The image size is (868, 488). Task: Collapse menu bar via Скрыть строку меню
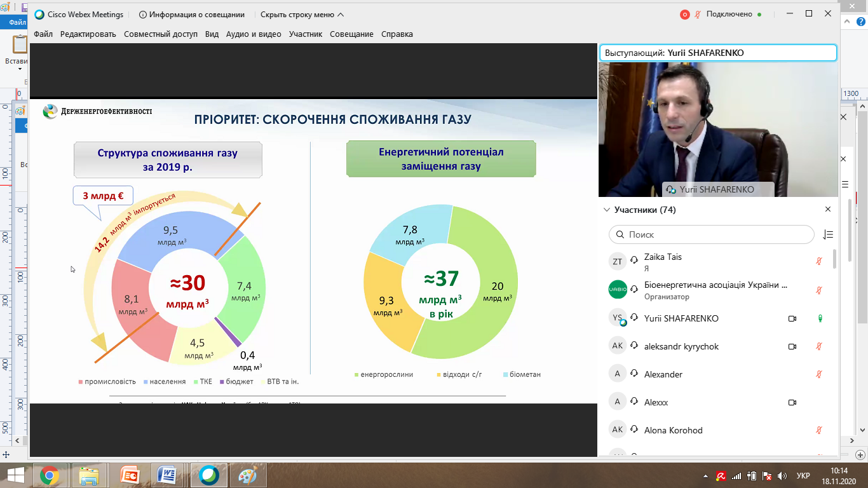coord(302,15)
